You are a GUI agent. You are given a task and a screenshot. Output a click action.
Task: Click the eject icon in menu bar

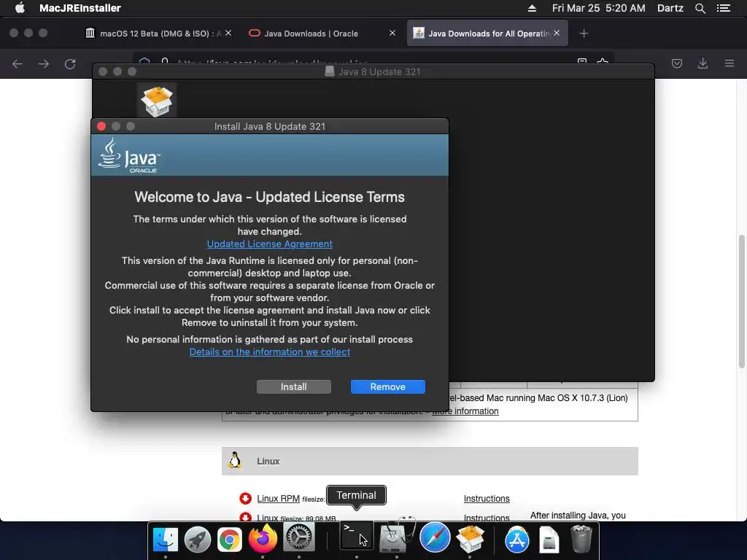pos(532,8)
